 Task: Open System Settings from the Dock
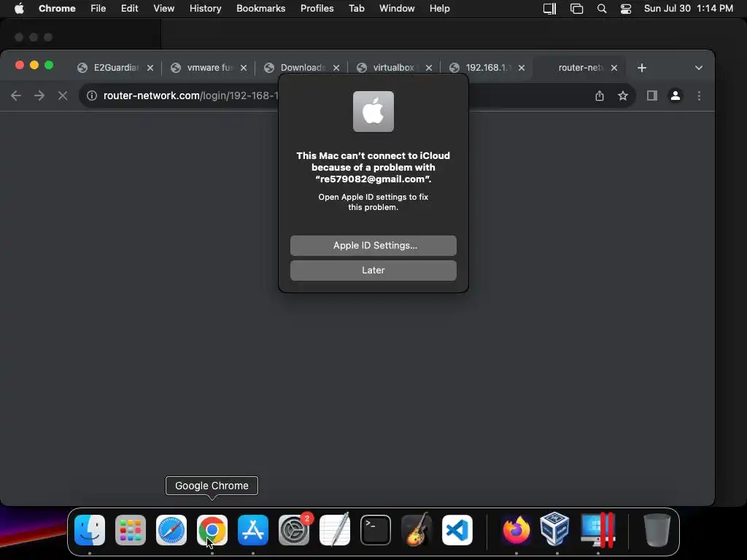[294, 529]
